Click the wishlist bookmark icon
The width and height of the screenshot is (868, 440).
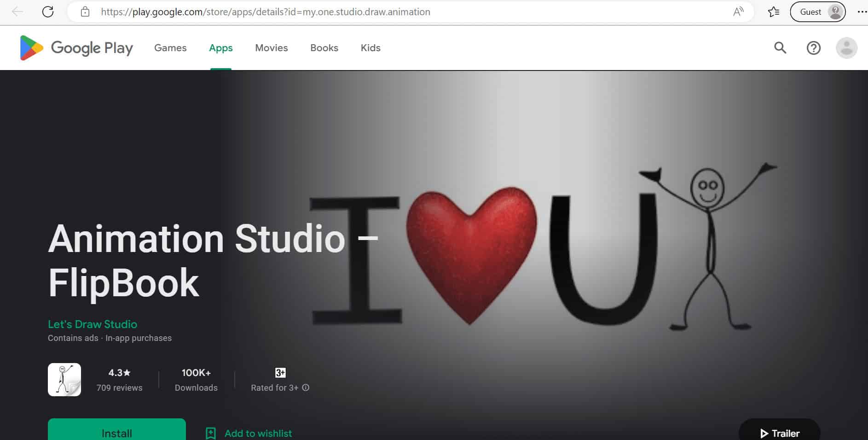(211, 433)
